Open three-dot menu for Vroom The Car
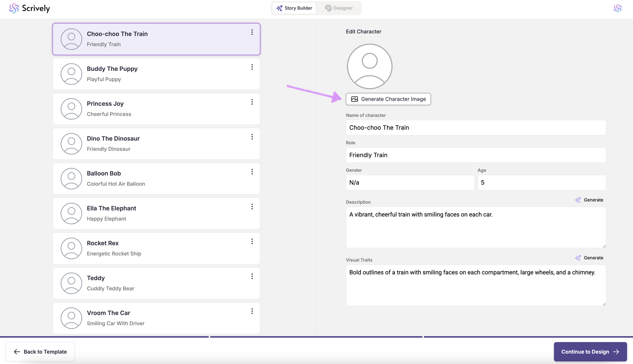The width and height of the screenshot is (633, 364). pyautogui.click(x=252, y=311)
